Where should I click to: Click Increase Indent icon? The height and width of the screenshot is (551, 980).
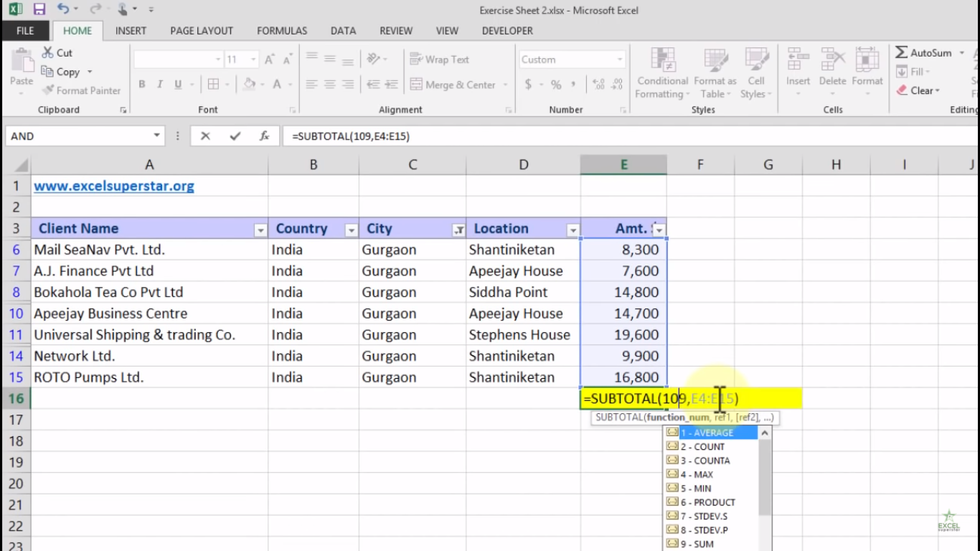[391, 85]
